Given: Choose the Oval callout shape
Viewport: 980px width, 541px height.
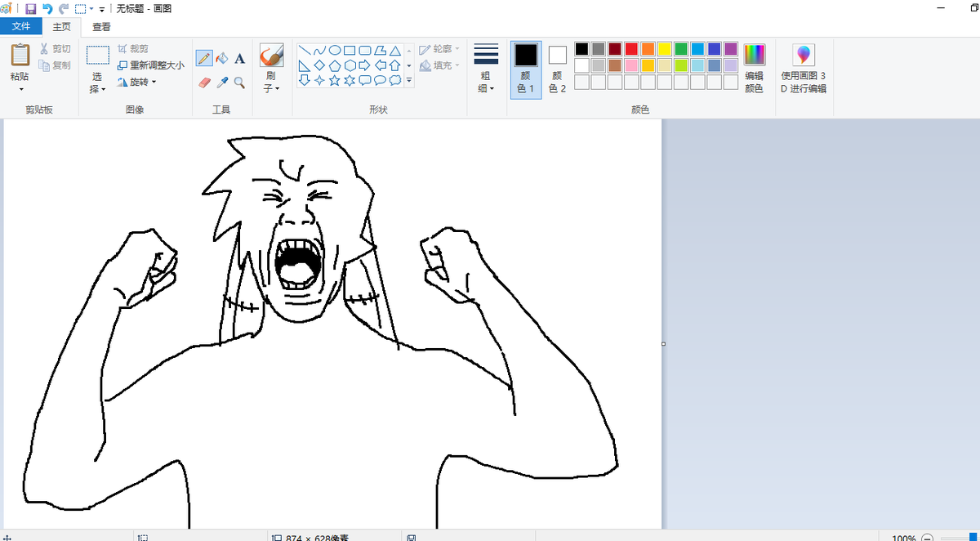Looking at the screenshot, I should [380, 80].
